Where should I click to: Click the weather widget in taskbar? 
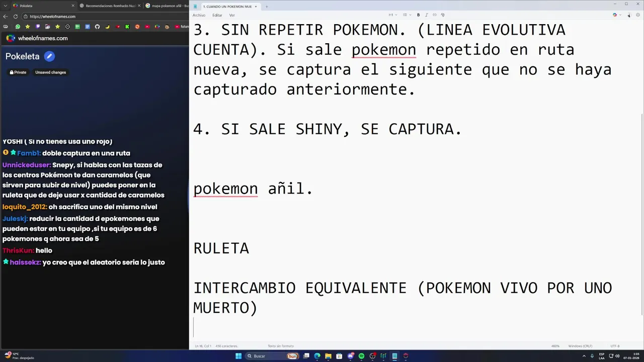(19, 356)
